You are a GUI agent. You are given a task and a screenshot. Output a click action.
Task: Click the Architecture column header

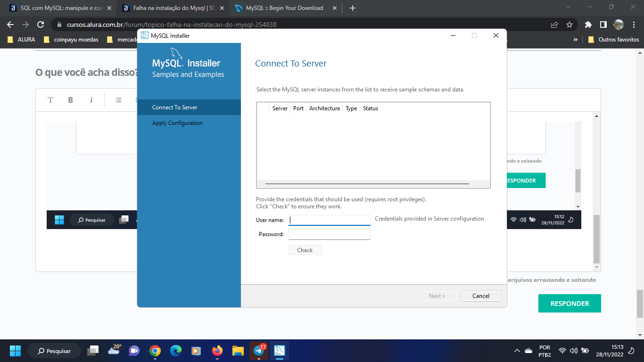[x=324, y=108]
